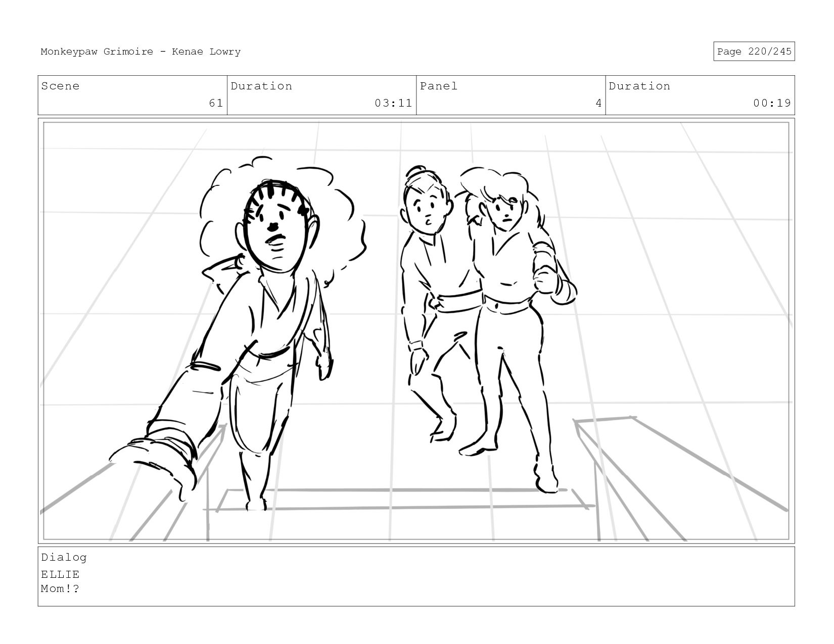Click the 'Page 220/245' indicator box
Viewport: 834px width, 644px height.
754,52
